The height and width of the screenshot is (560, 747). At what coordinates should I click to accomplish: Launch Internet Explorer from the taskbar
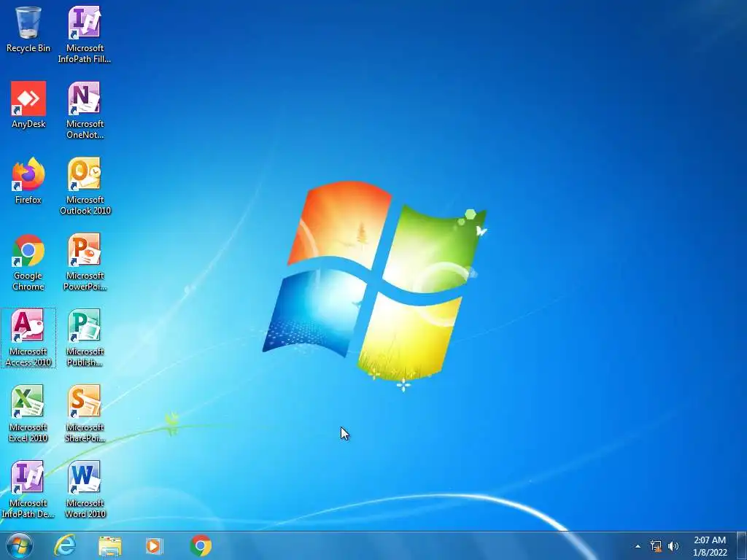65,545
